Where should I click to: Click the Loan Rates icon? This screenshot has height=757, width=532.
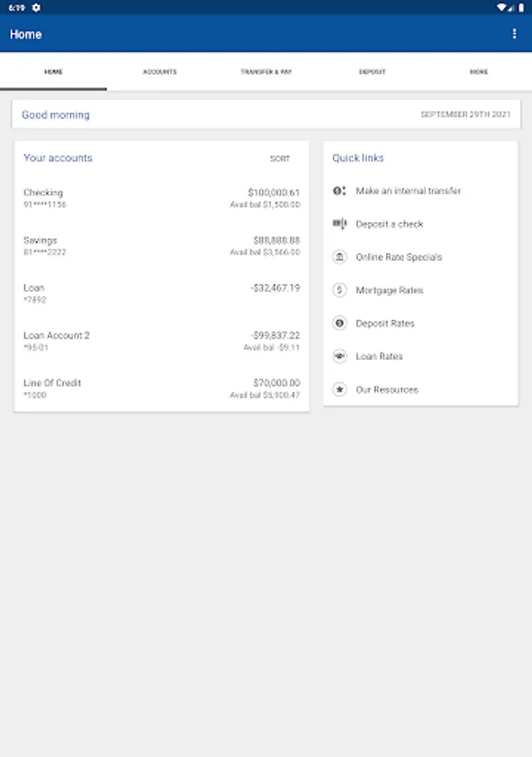[x=340, y=357]
